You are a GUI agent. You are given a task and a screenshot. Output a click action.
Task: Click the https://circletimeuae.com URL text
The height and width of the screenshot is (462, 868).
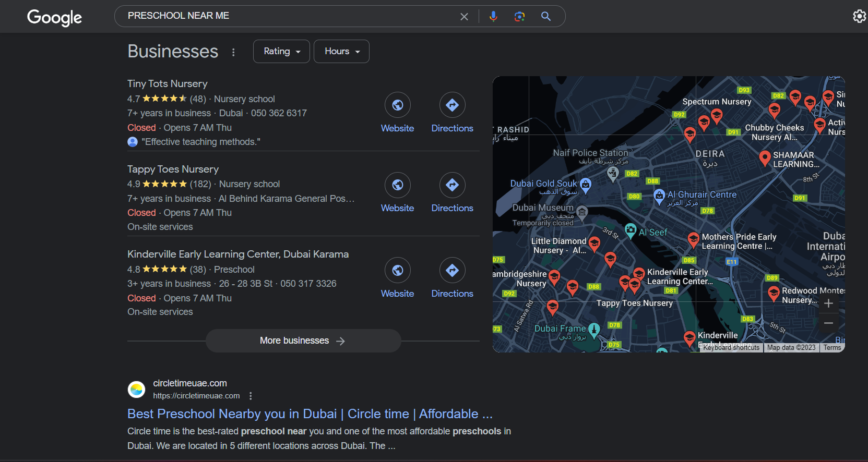196,396
